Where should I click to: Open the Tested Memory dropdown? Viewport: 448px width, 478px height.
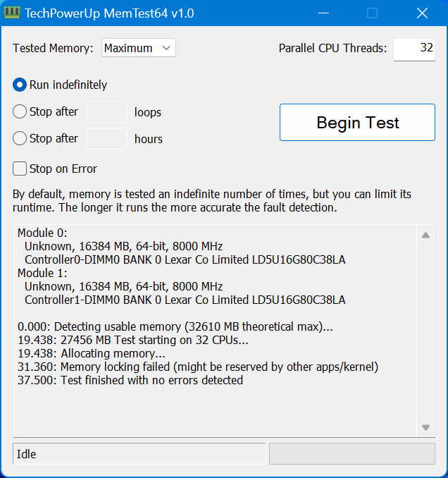pyautogui.click(x=139, y=48)
